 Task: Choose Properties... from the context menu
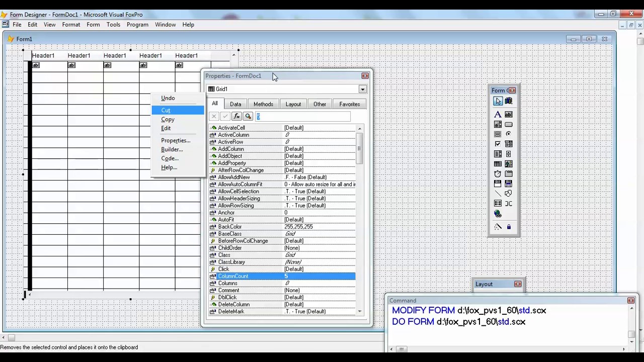(x=178, y=140)
